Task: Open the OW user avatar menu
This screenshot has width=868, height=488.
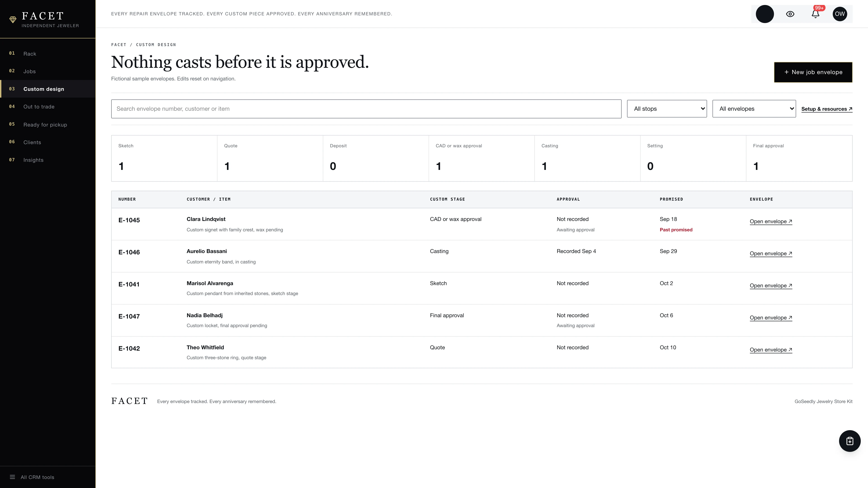Action: point(840,14)
